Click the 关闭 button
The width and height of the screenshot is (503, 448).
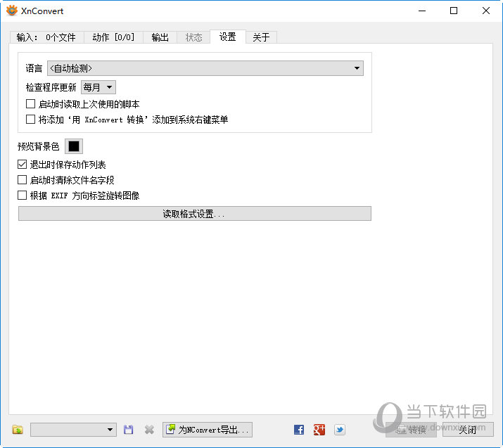point(468,430)
